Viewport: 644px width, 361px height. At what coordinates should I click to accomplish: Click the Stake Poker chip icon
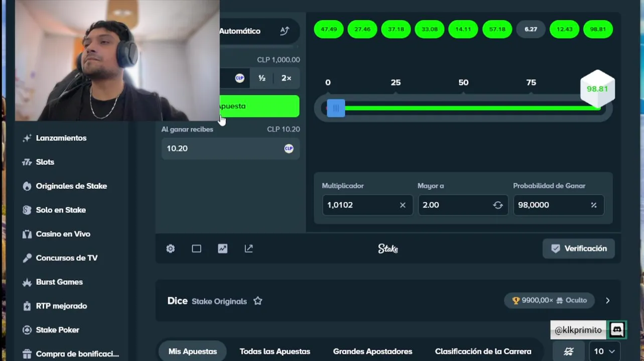pos(27,330)
